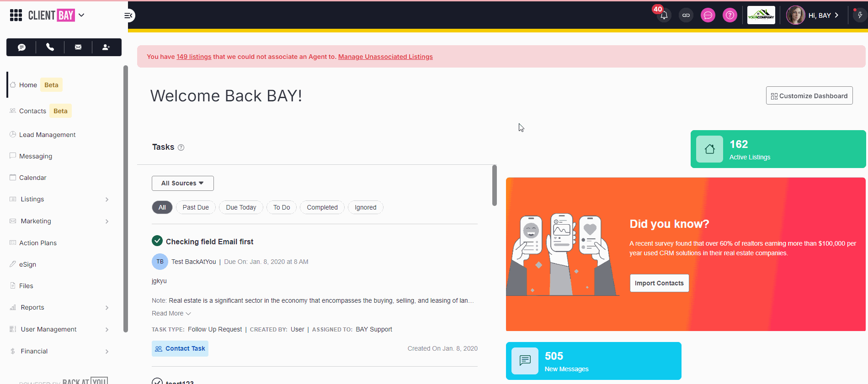Click Test BackAtYou contact name
868x384 pixels.
(x=193, y=262)
